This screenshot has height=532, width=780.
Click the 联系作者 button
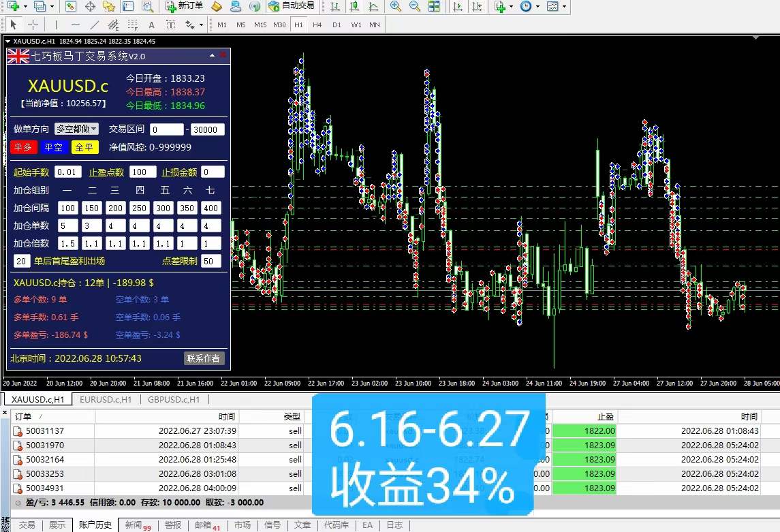click(204, 358)
